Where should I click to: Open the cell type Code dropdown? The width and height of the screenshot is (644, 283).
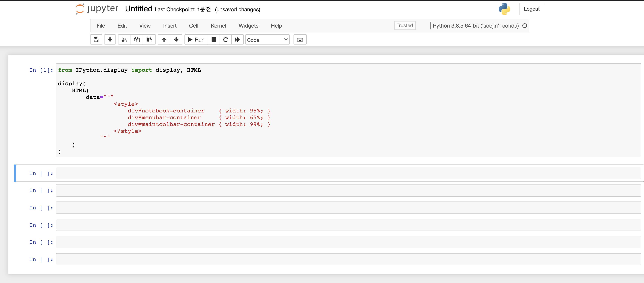267,40
